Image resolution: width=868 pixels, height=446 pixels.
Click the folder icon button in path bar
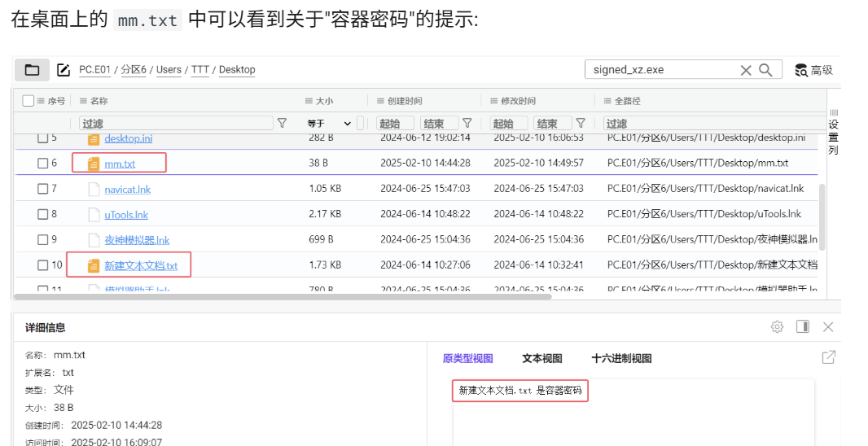[x=32, y=70]
